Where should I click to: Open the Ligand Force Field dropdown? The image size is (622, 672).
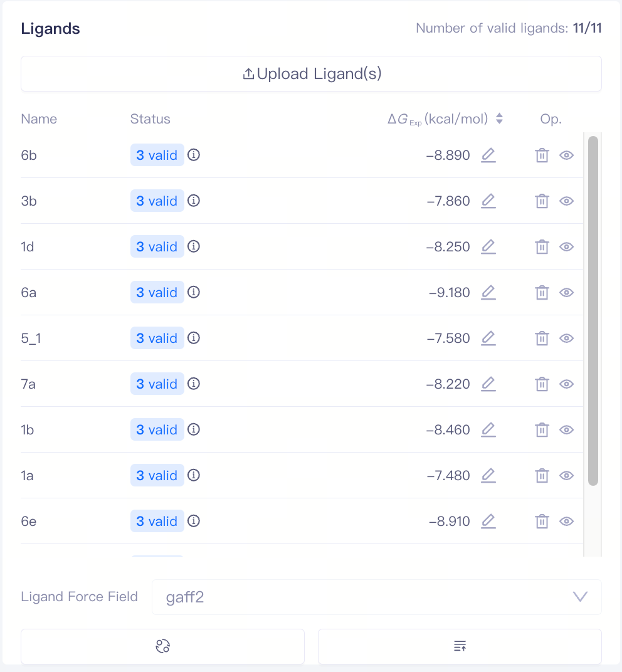coord(376,597)
